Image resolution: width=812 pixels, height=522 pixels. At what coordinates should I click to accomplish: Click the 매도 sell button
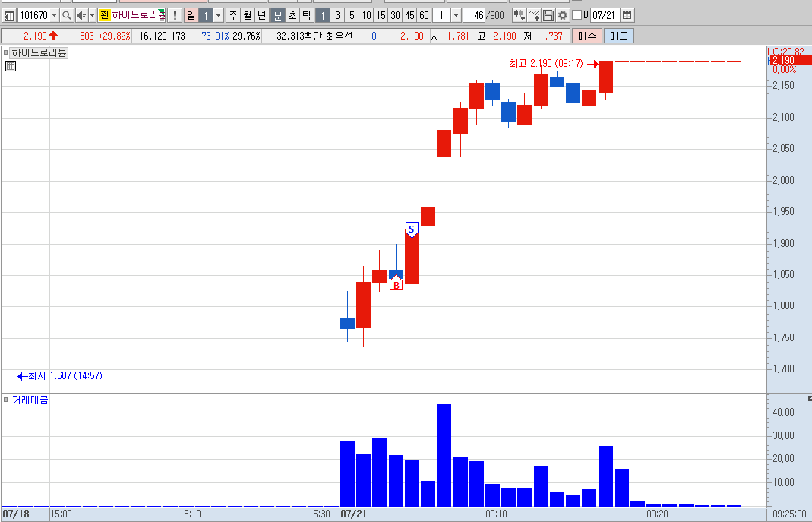(618, 36)
